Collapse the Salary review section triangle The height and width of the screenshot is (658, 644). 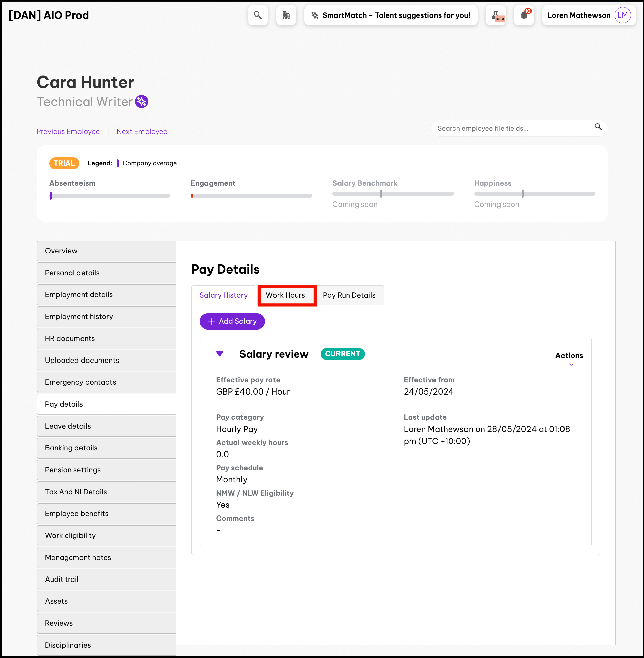pyautogui.click(x=220, y=354)
